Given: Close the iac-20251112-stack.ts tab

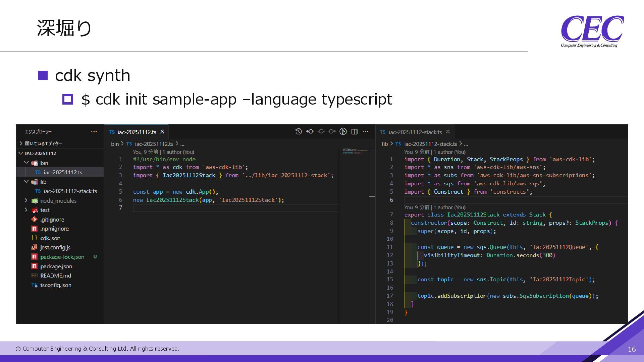Looking at the screenshot, I should click(448, 132).
